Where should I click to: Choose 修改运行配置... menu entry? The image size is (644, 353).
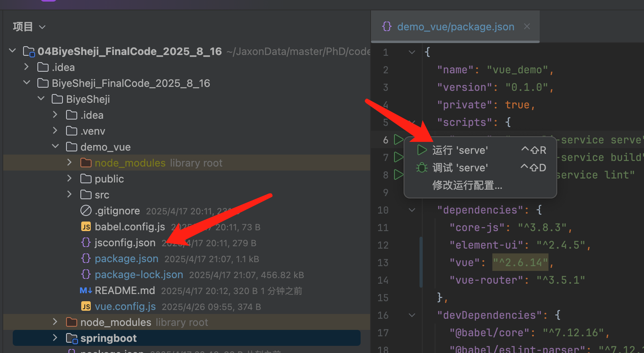click(480, 185)
